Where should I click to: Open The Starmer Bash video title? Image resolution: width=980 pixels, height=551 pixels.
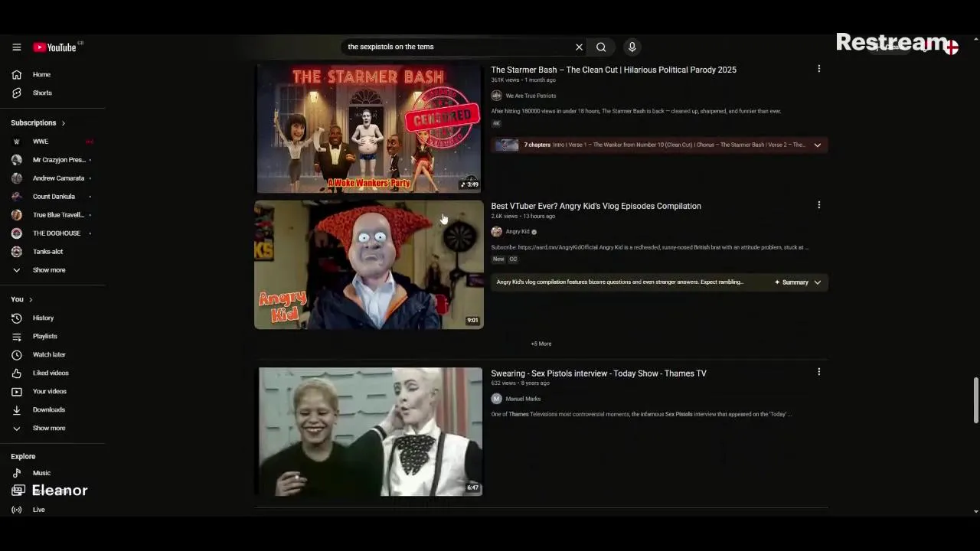point(613,70)
